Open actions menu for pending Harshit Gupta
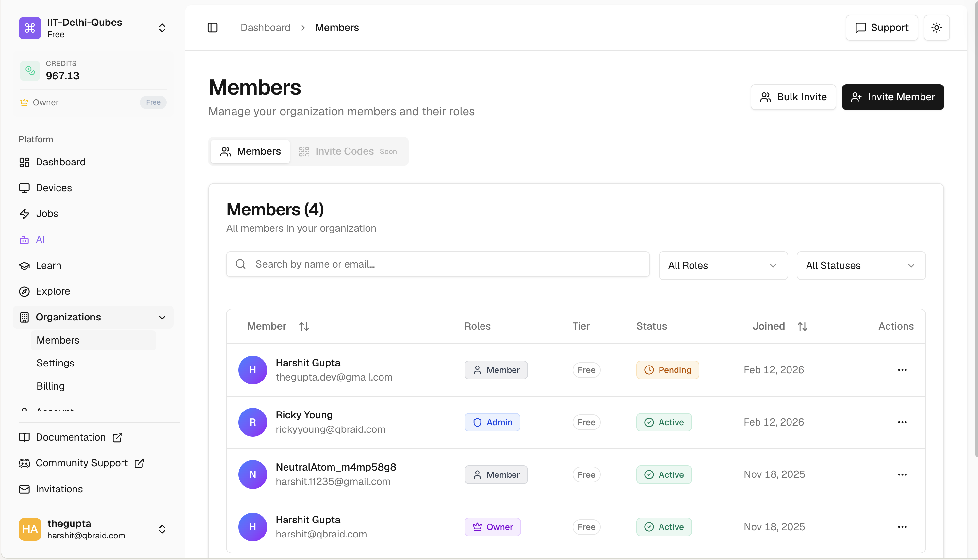 [902, 370]
